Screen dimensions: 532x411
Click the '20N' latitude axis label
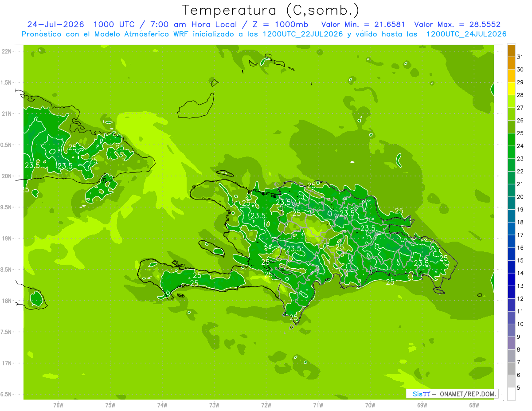(x=8, y=176)
